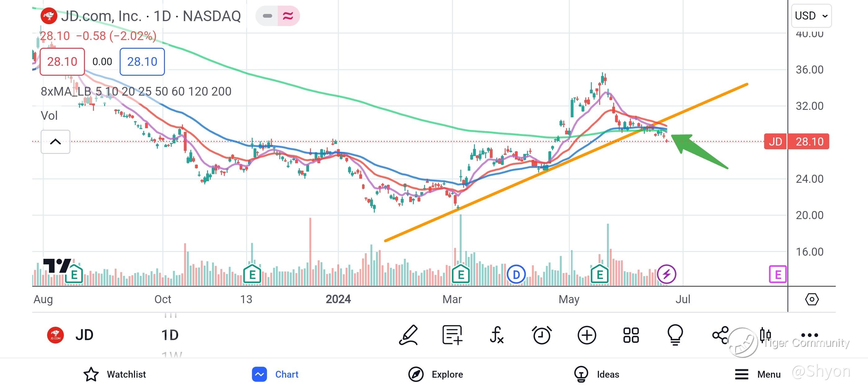Click the red 28.10 sell price button

coord(62,62)
